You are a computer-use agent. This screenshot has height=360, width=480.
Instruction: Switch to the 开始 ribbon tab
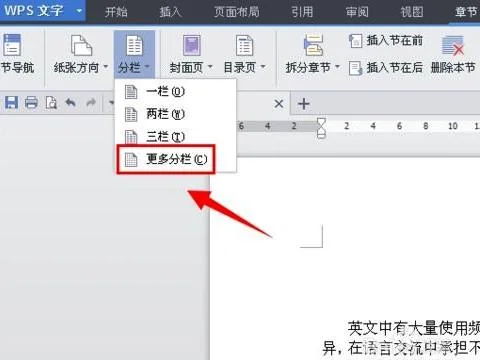[x=116, y=12]
